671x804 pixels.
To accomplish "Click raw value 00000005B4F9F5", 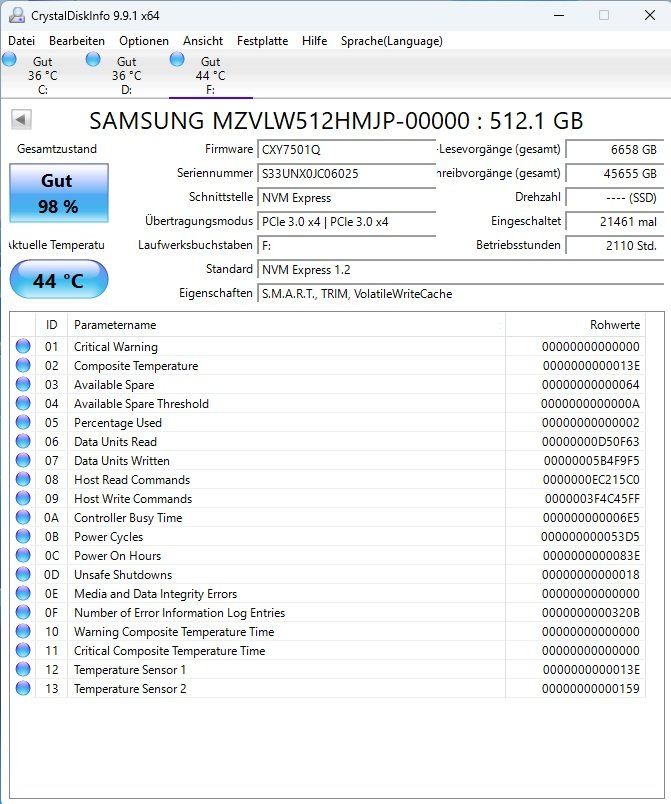I will [592, 461].
